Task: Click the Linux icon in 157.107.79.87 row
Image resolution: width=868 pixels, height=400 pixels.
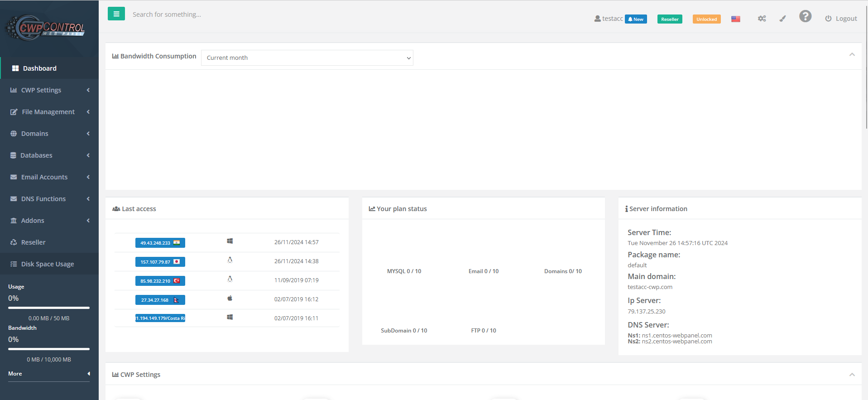Action: point(230,260)
